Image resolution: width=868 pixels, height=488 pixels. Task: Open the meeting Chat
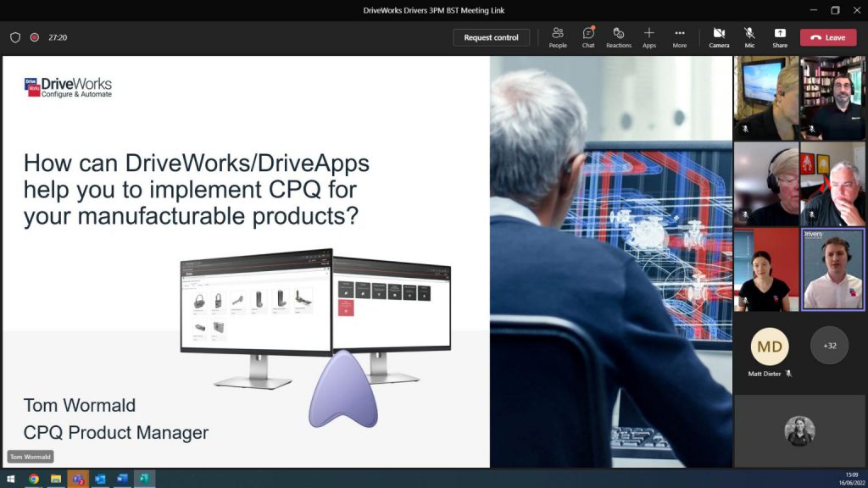(588, 37)
